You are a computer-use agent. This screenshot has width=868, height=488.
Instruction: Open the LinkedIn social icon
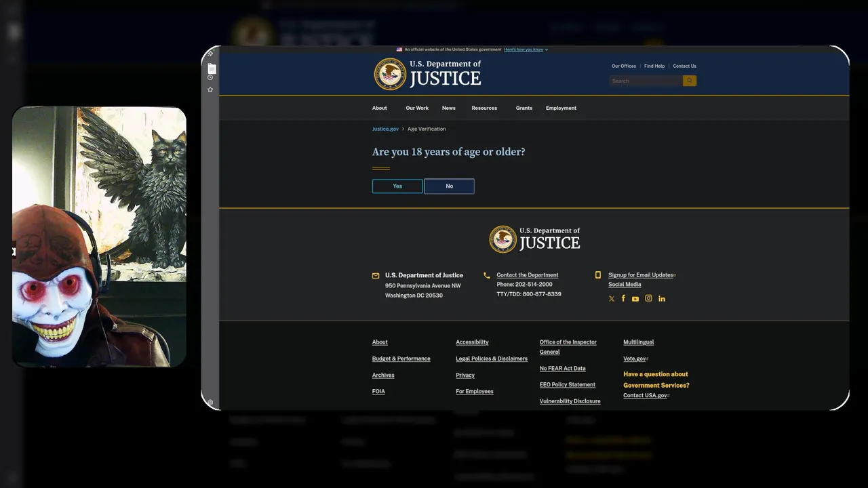pos(662,299)
